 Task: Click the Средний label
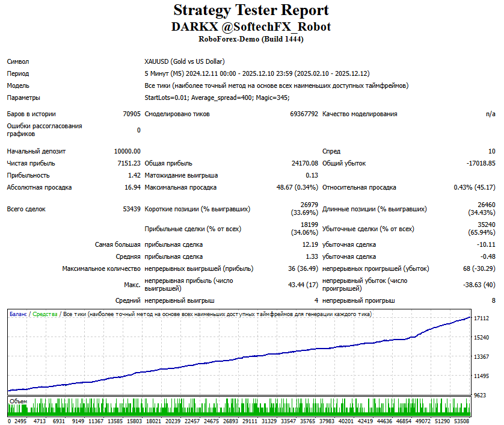128,300
